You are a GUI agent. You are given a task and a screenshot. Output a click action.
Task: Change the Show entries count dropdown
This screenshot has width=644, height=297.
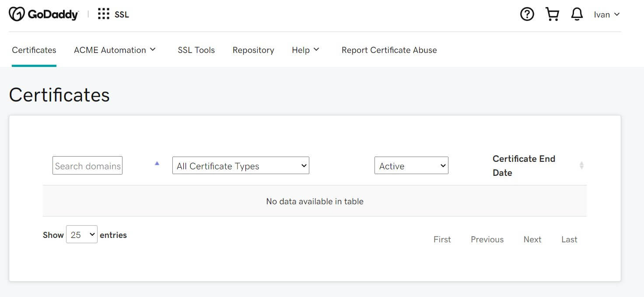click(x=81, y=234)
